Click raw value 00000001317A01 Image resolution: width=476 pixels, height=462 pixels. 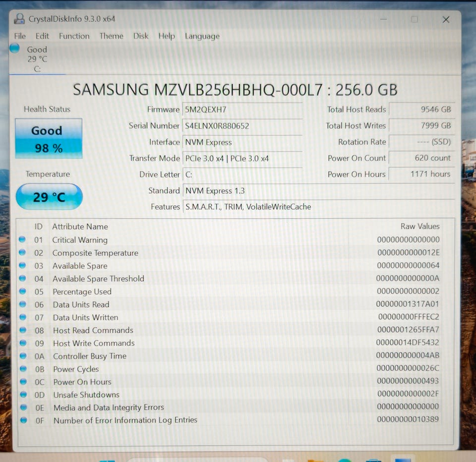pyautogui.click(x=408, y=304)
